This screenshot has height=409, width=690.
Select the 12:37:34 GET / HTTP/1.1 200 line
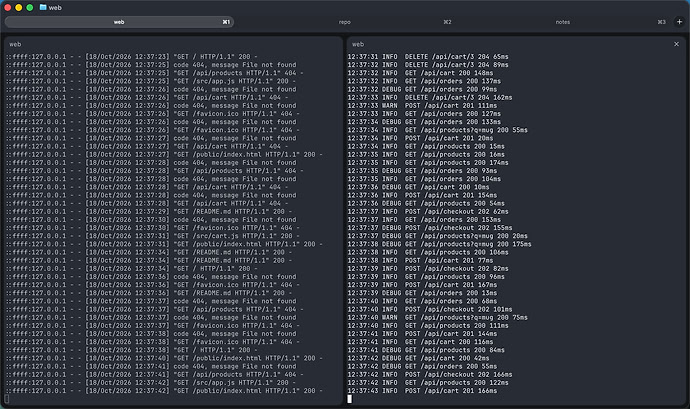click(x=132, y=269)
